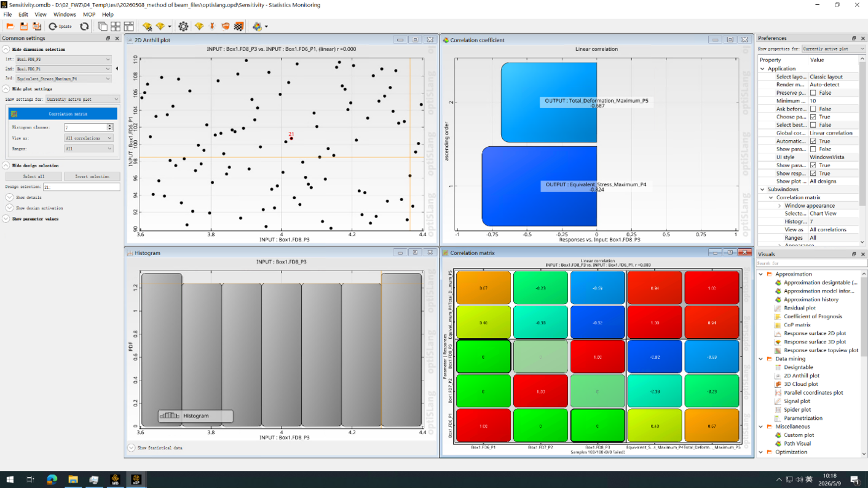This screenshot has width=868, height=488.
Task: Click the Correlation matrix settings header button
Action: (x=63, y=114)
